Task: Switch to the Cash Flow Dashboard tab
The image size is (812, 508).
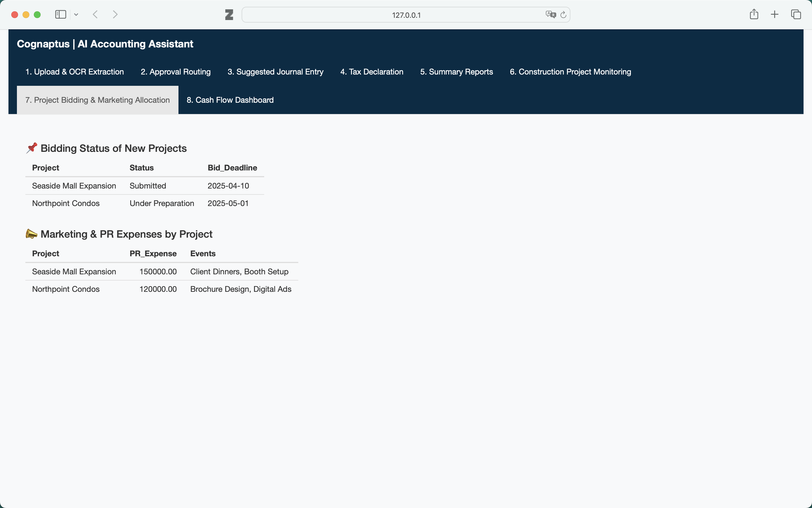Action: (x=230, y=100)
